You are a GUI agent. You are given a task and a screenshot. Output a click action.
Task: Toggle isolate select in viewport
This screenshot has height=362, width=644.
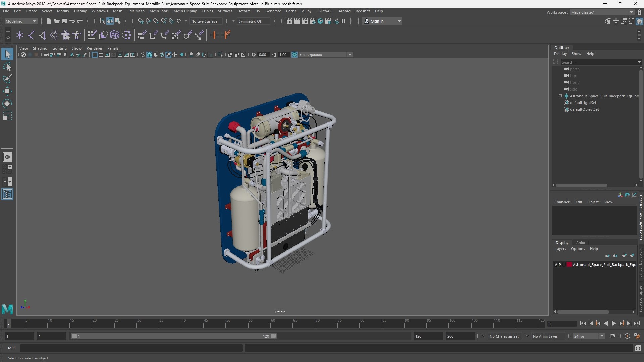[x=220, y=55]
